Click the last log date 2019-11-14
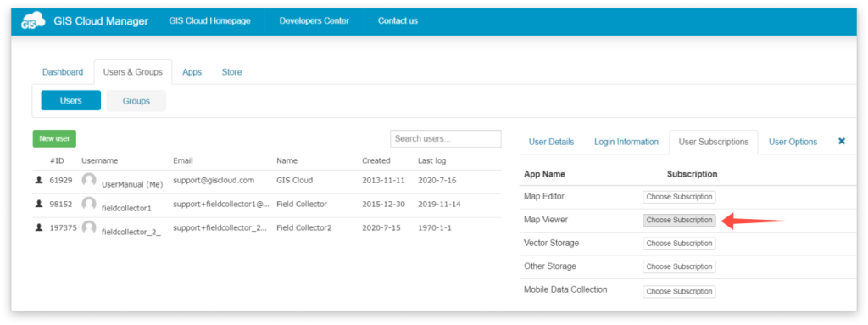This screenshot has height=325, width=868. click(x=439, y=205)
